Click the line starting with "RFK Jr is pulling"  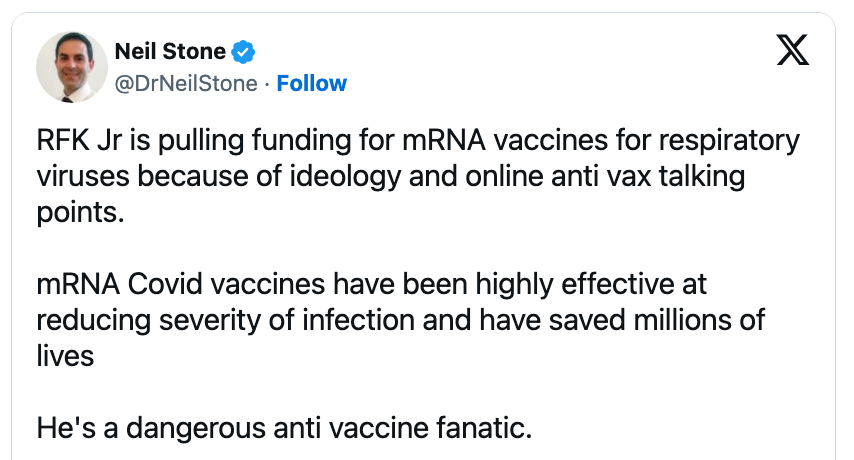tap(418, 140)
